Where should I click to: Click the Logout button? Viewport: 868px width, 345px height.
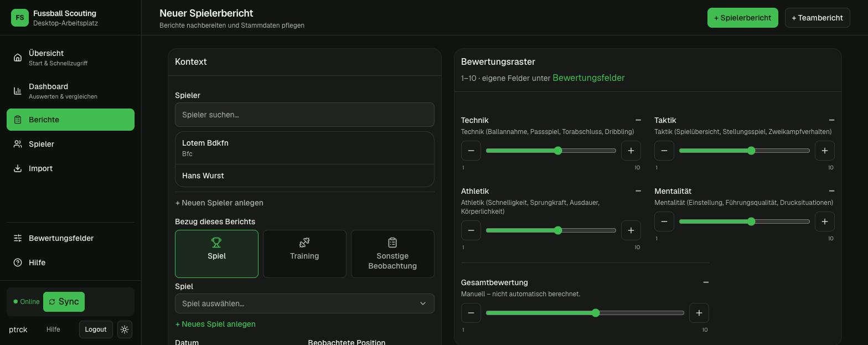coord(96,329)
